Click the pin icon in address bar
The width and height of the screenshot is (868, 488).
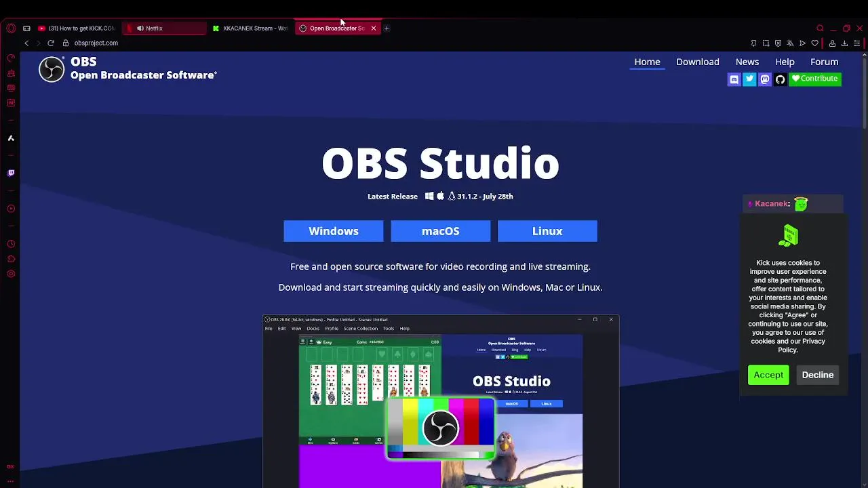click(x=753, y=43)
